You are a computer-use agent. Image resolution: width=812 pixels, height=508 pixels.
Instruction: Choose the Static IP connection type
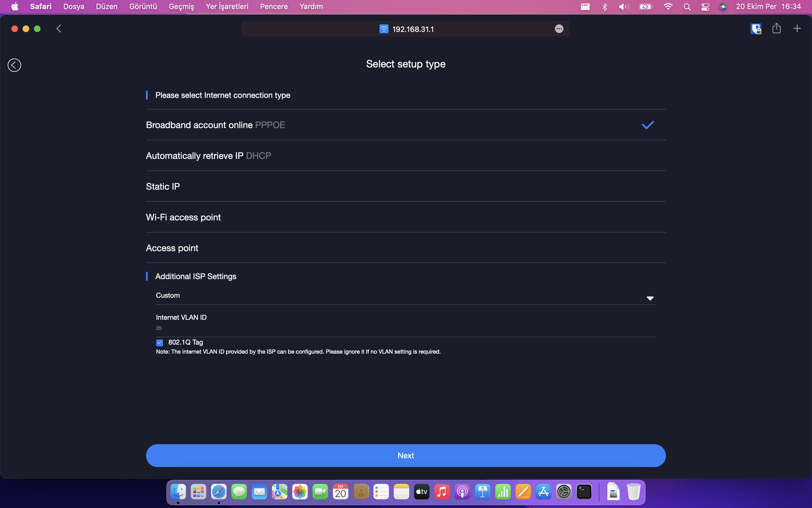point(406,187)
